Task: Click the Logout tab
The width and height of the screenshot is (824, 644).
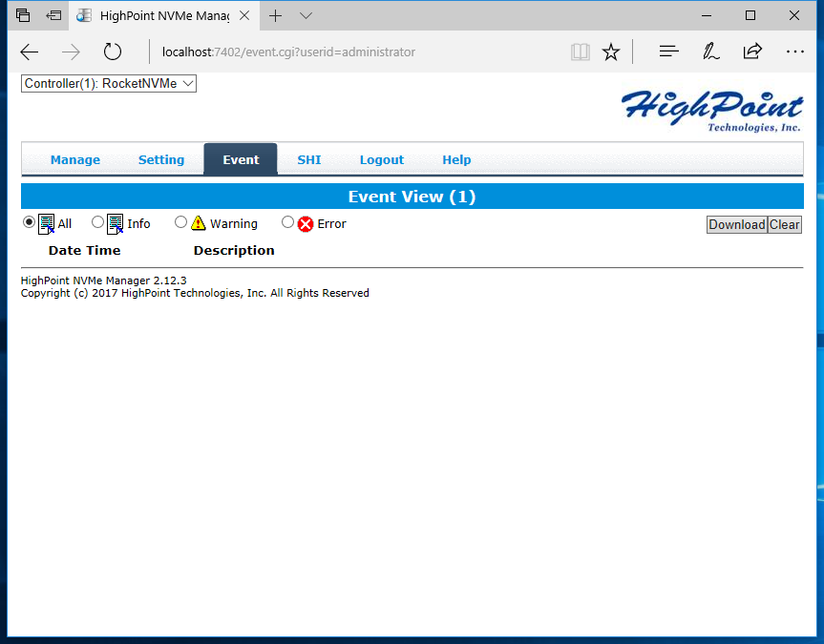Action: pos(382,159)
